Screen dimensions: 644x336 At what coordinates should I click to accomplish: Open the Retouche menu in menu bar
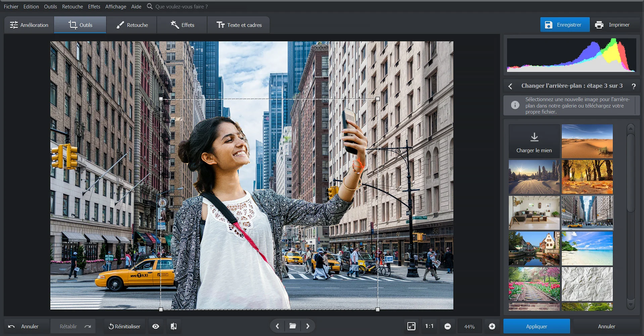(x=72, y=6)
